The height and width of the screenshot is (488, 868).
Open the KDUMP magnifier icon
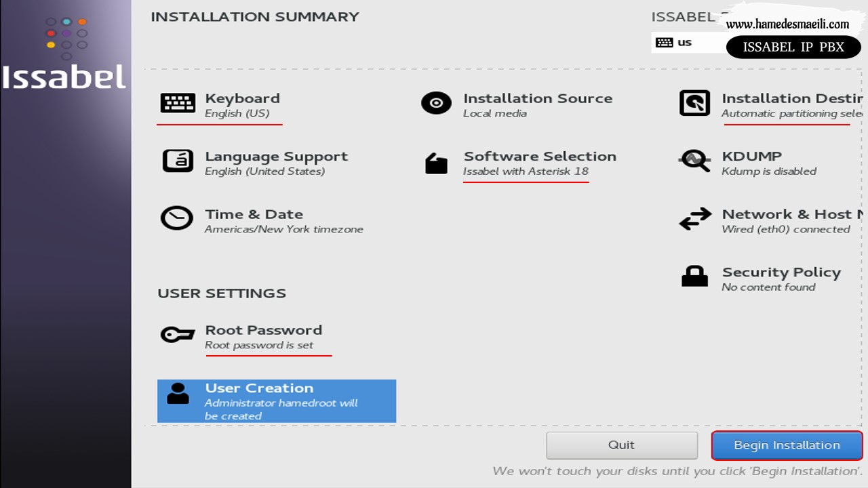[694, 161]
